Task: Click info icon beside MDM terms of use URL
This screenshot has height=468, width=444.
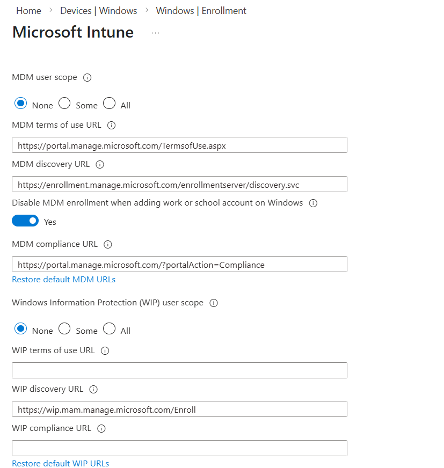Action: click(x=111, y=125)
